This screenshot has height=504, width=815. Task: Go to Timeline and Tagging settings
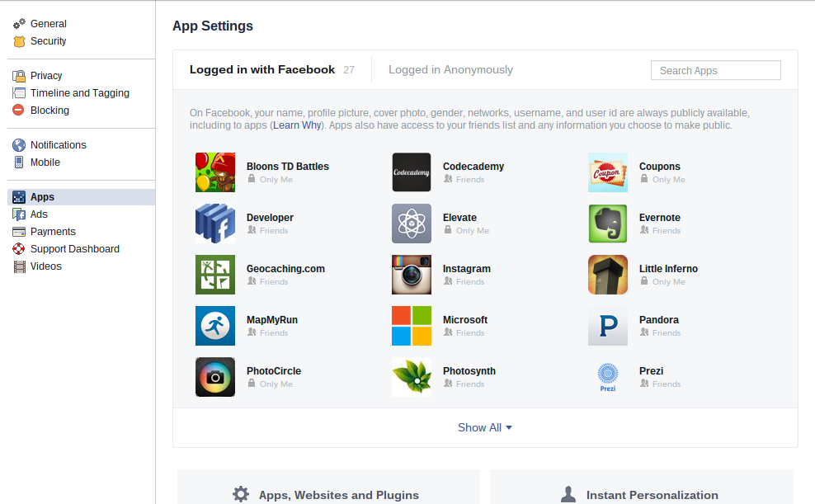click(x=79, y=93)
